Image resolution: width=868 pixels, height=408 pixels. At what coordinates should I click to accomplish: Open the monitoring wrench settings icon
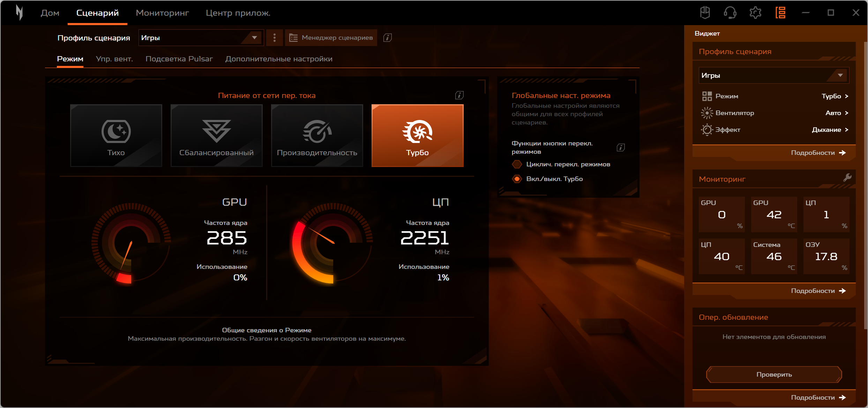click(x=847, y=178)
